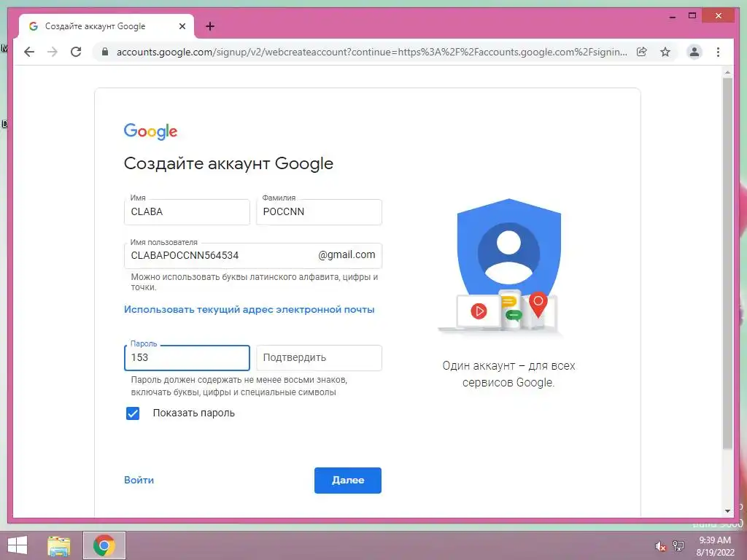
Task: Click the Подтвердить password field
Action: click(x=320, y=357)
